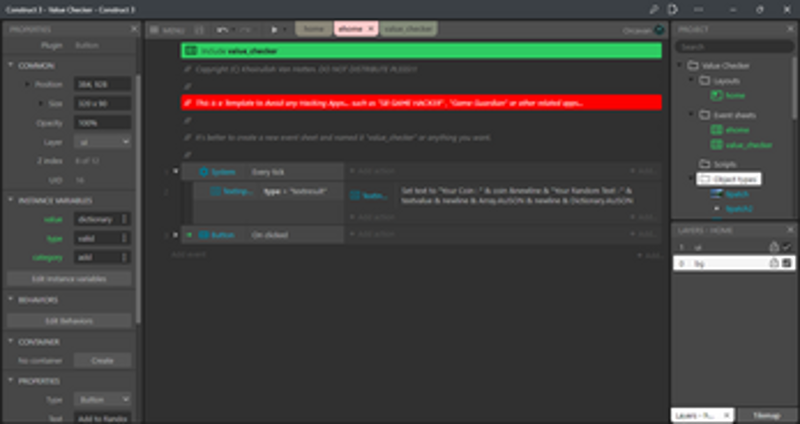This screenshot has width=800, height=424.
Task: Open the MENU button in the toolbar
Action: (x=167, y=30)
